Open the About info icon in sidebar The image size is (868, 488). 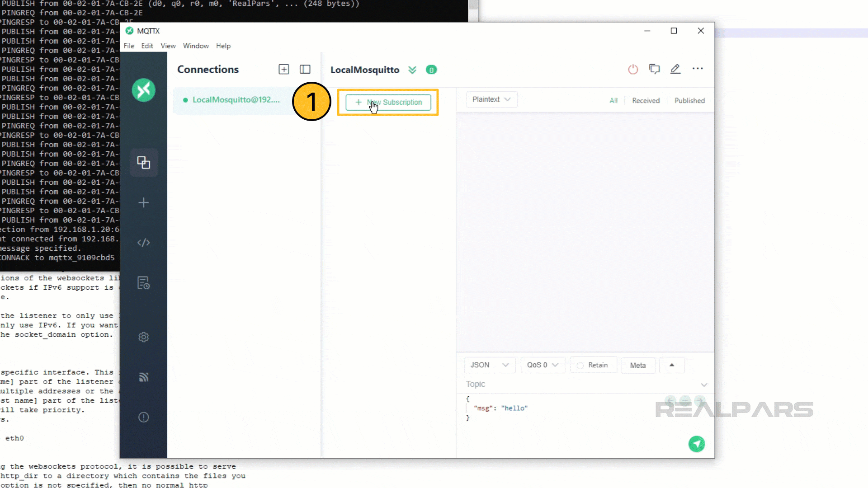pos(144,417)
